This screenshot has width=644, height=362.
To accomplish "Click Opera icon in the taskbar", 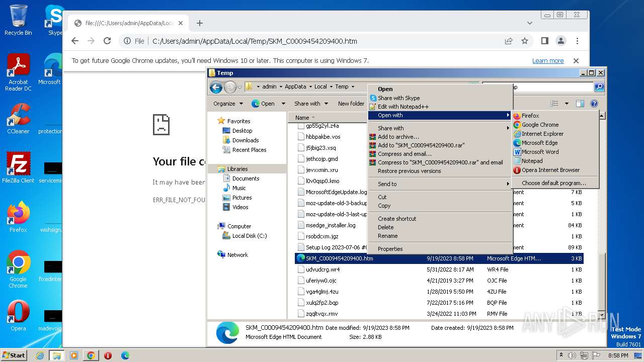I will point(108,355).
